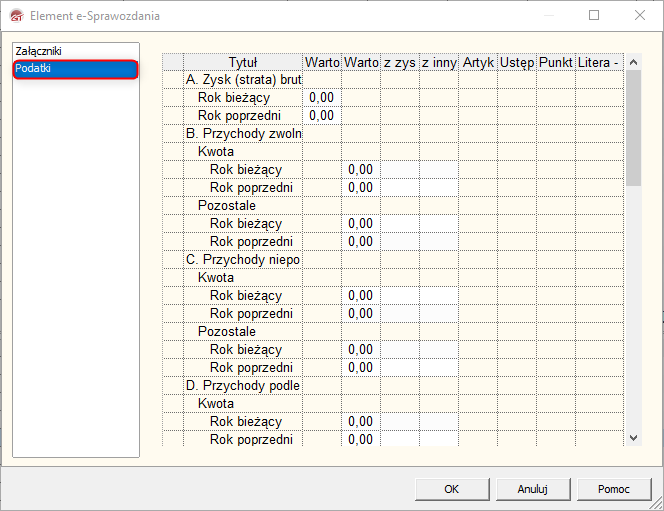Select Rok bieżący under Kwota in section B
Viewport: 664px width, 511px height.
243,170
